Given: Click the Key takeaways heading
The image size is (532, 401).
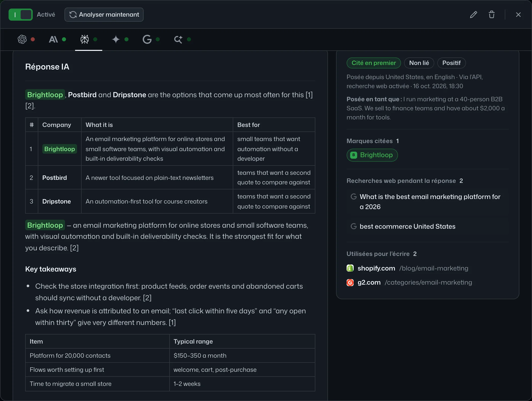Looking at the screenshot, I should click(x=51, y=269).
